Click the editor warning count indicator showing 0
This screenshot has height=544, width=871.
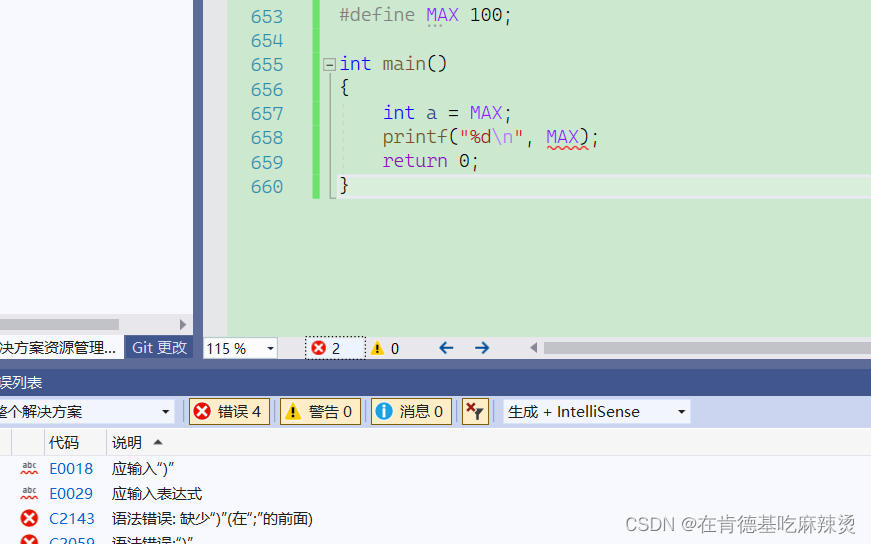coord(386,348)
